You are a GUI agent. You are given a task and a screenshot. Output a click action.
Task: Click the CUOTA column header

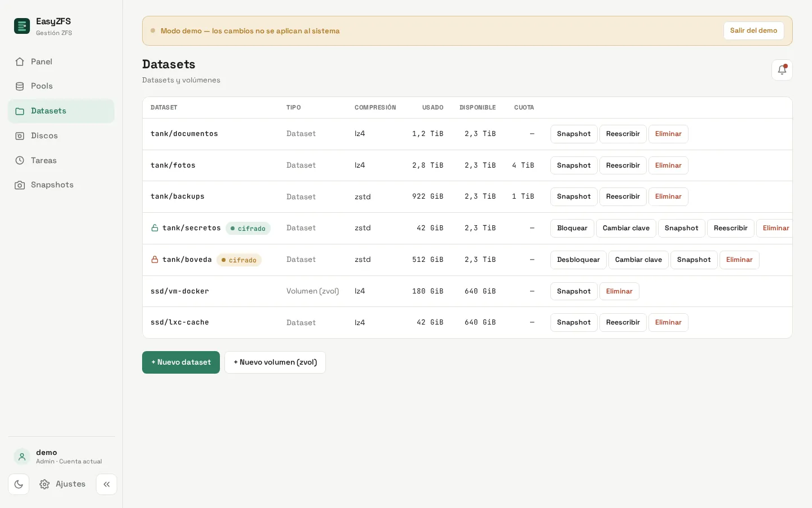(524, 107)
